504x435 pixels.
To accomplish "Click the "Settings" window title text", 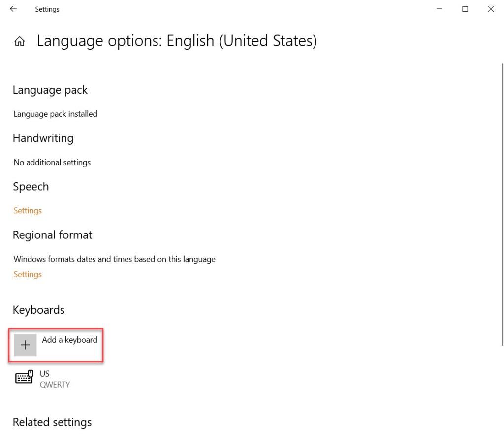I will pyautogui.click(x=47, y=9).
